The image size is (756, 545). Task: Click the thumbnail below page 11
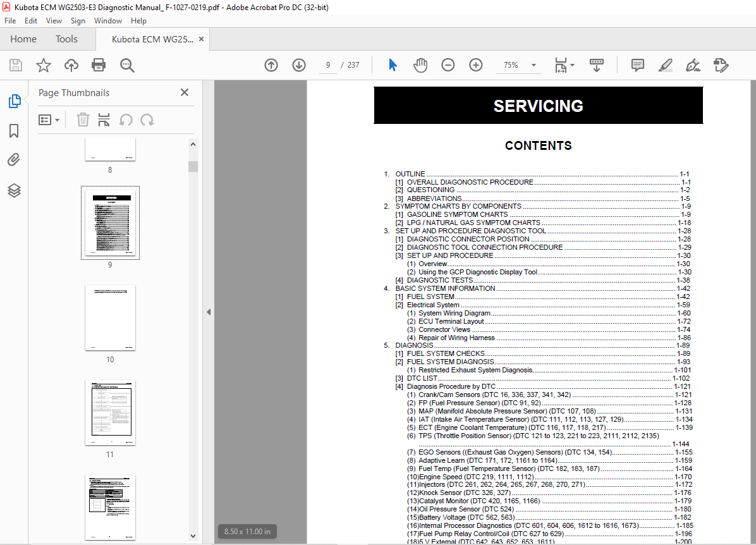(x=111, y=507)
